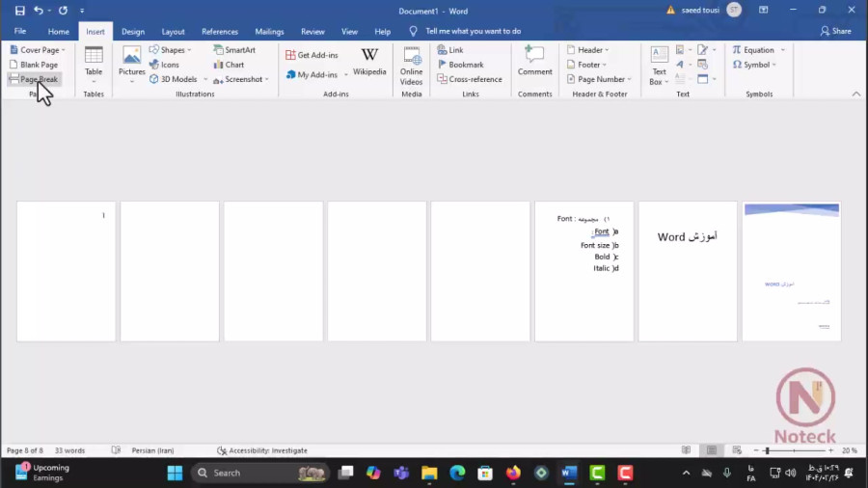Insert a SmartArt graphic
This screenshot has height=488, width=868.
(234, 50)
